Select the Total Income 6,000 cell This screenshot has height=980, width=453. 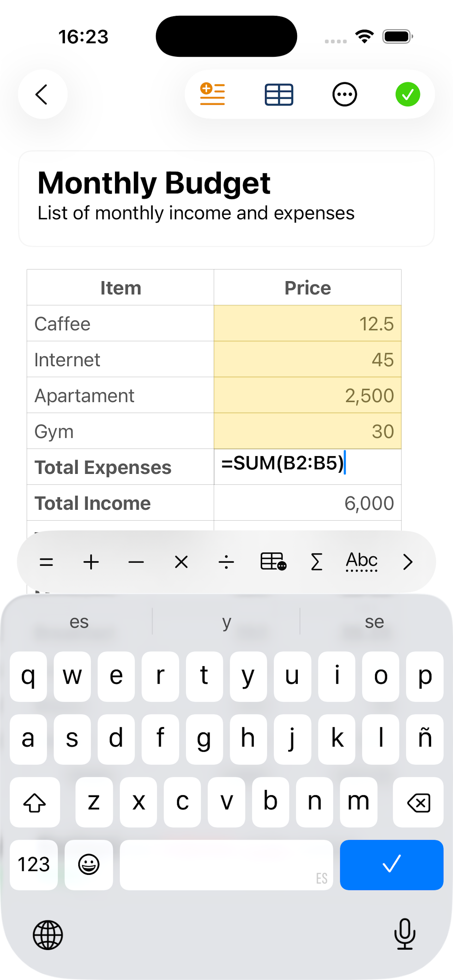tap(307, 503)
